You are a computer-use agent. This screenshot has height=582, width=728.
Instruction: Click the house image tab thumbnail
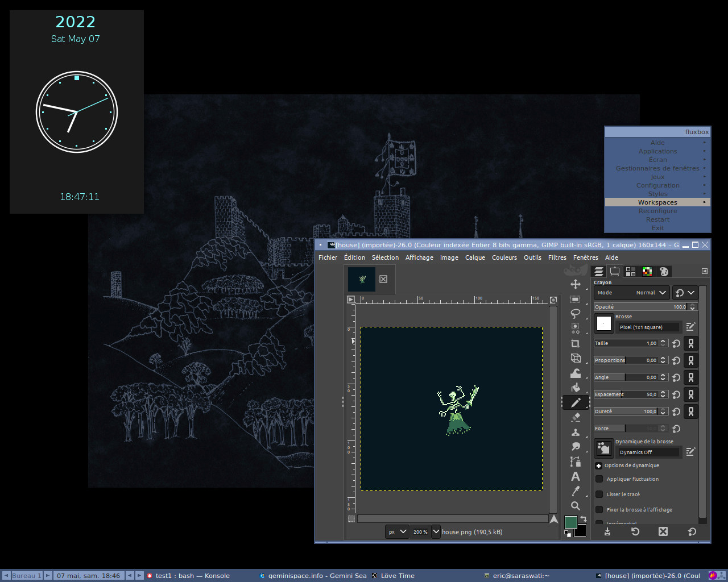tap(362, 279)
